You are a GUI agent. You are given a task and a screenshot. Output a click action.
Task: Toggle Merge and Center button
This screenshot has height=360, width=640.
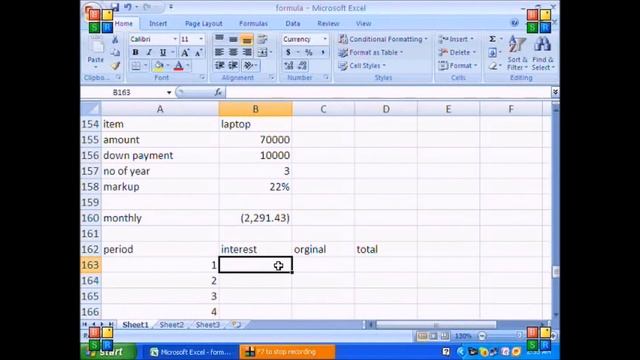(262, 52)
